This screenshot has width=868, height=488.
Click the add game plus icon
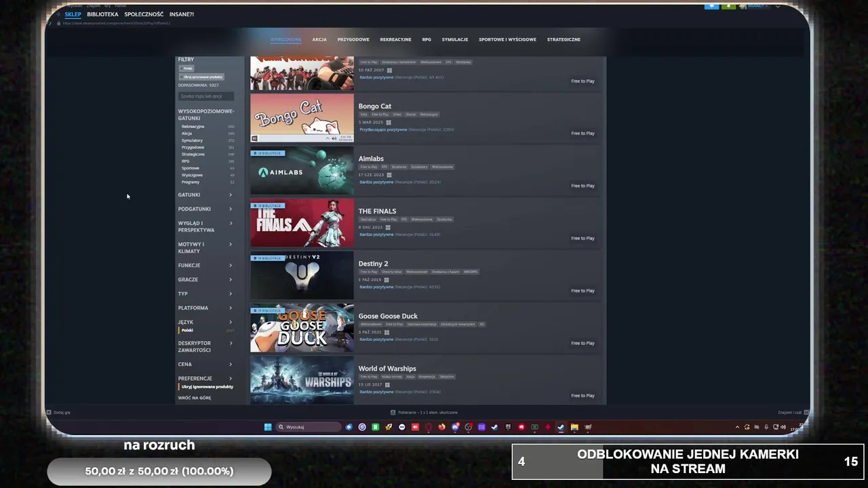[x=48, y=412]
